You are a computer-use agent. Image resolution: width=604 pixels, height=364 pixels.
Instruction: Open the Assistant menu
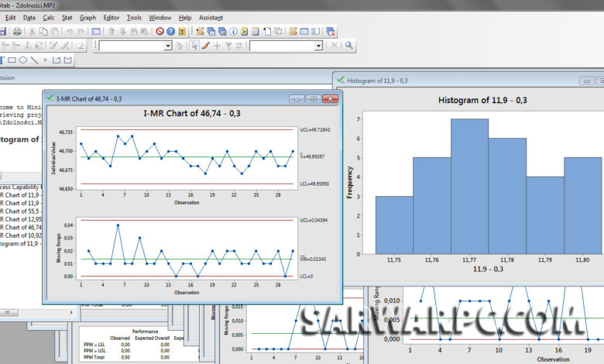211,18
